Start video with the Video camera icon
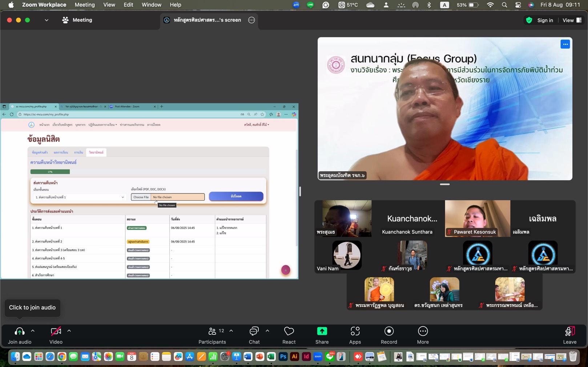Viewport: 588px width, 367px height. pyautogui.click(x=56, y=331)
